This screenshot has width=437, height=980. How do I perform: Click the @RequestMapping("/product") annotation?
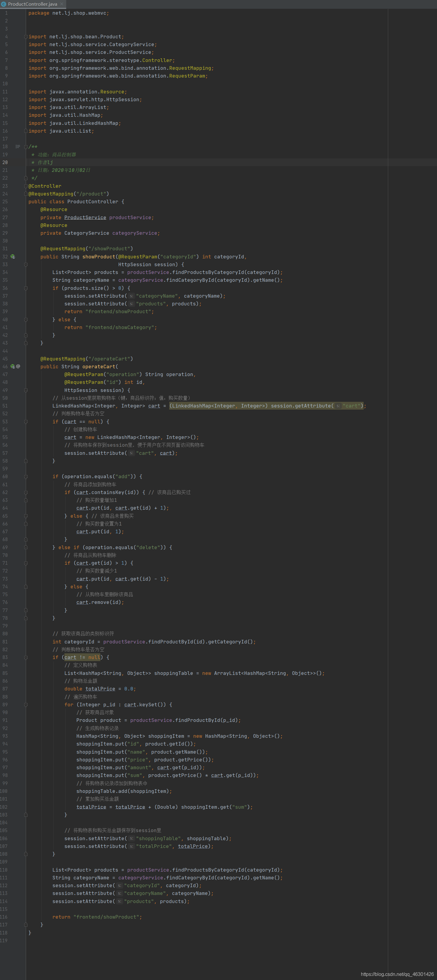[x=69, y=194]
